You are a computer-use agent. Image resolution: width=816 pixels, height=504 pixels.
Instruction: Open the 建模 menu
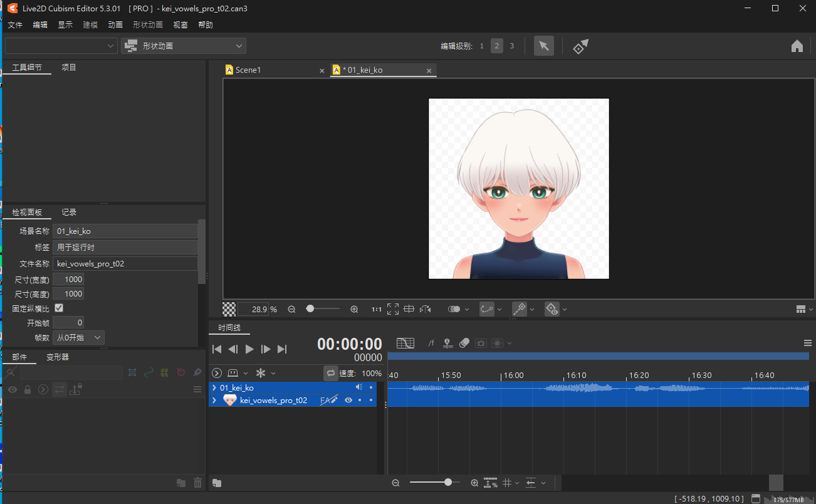(x=90, y=24)
